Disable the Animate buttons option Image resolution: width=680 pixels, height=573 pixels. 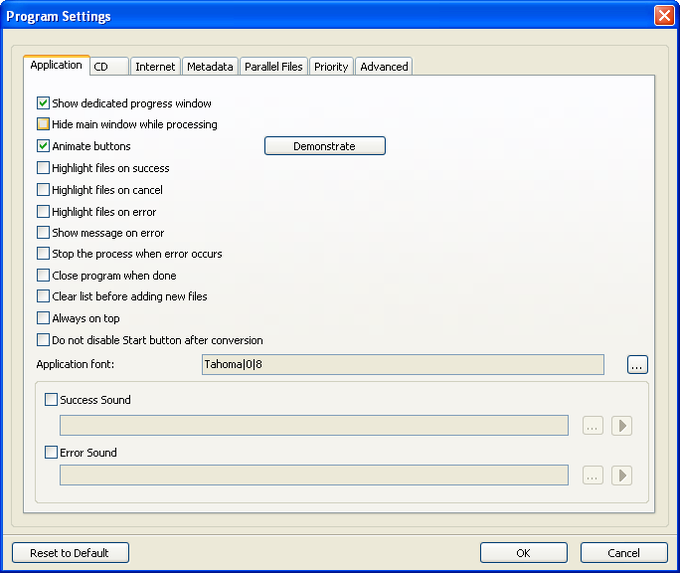click(x=43, y=146)
